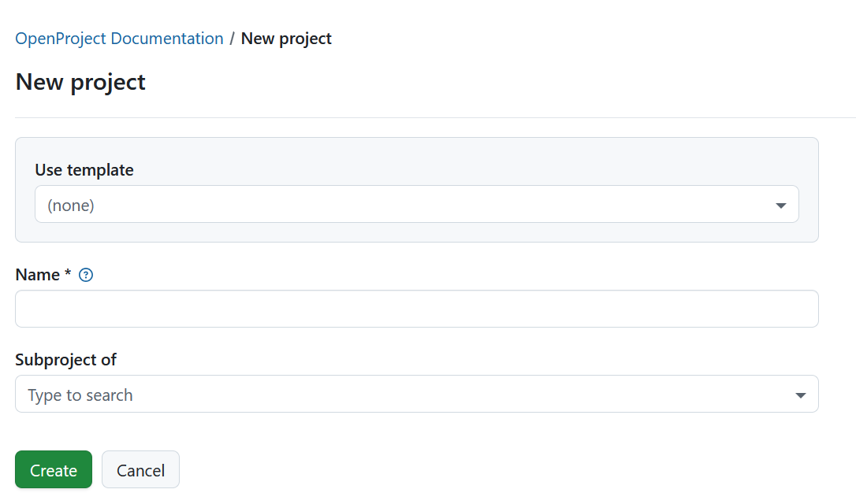Image resolution: width=856 pixels, height=504 pixels.
Task: Click the asterisk next to Name
Action: click(x=67, y=274)
